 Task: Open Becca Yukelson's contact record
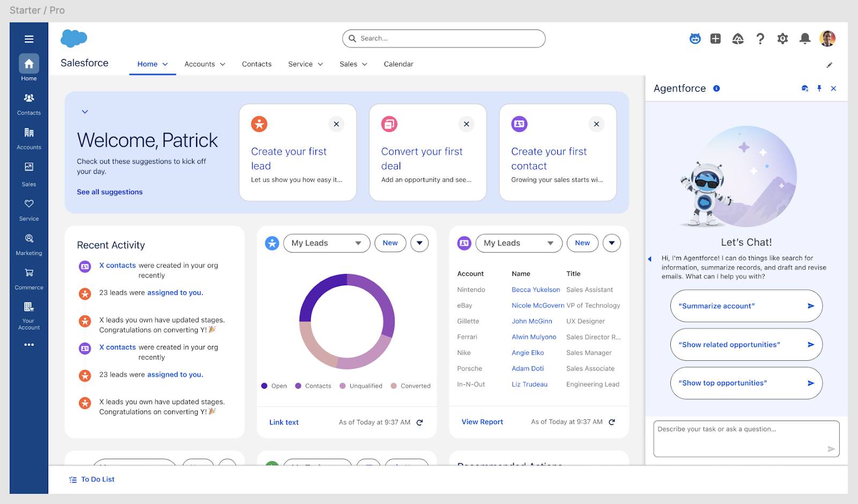tap(536, 290)
